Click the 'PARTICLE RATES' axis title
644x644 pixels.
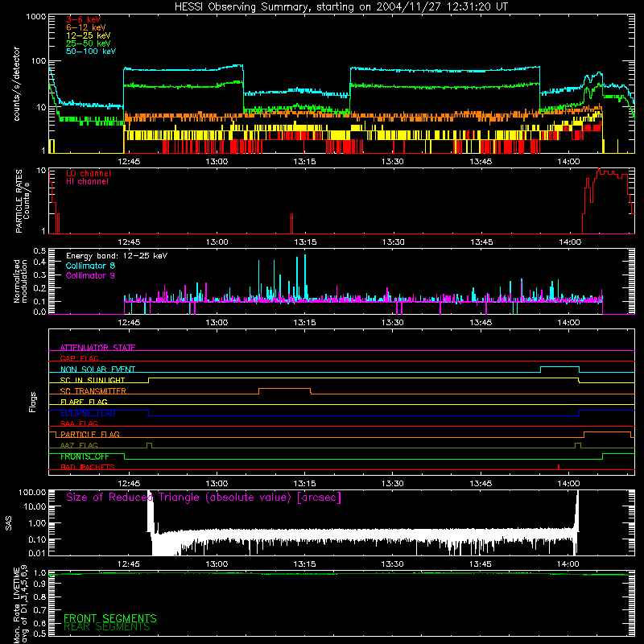coord(19,201)
